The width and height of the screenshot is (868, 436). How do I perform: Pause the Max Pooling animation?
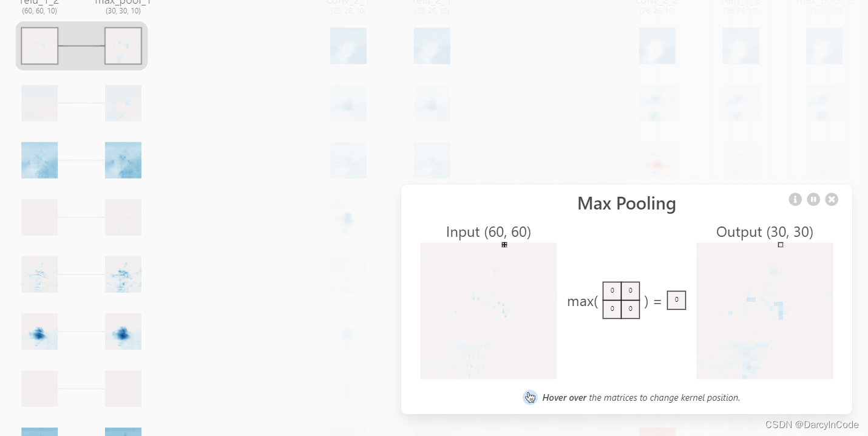click(813, 199)
